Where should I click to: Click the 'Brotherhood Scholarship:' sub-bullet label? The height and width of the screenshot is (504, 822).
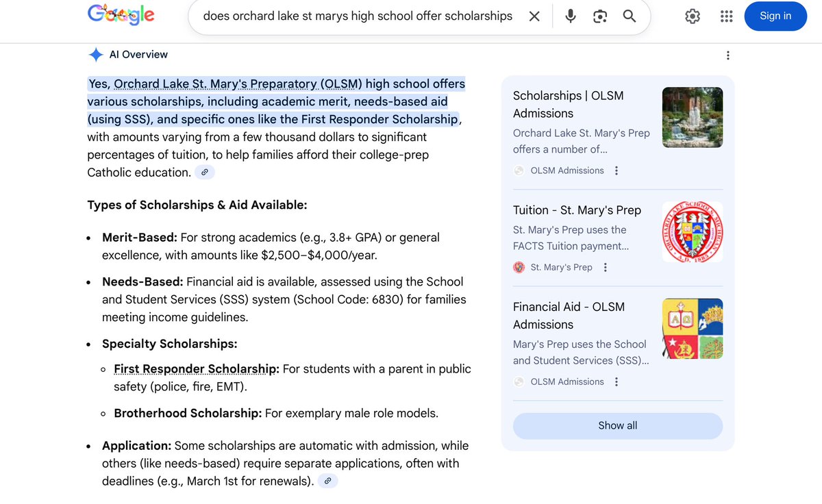(x=188, y=413)
